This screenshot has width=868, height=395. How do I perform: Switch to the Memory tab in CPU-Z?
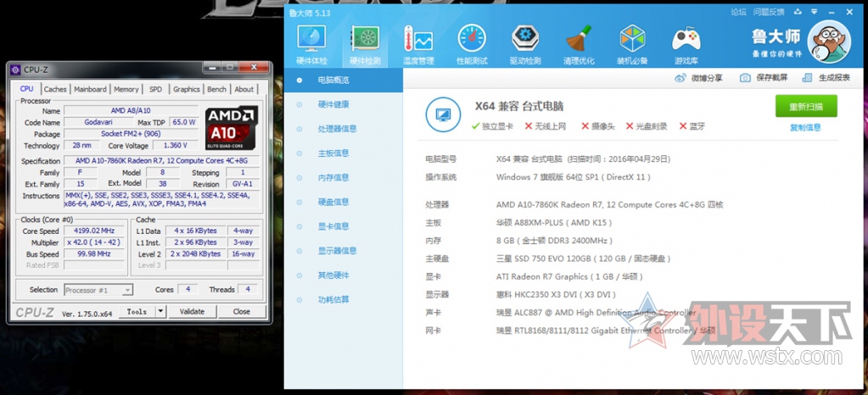click(126, 89)
